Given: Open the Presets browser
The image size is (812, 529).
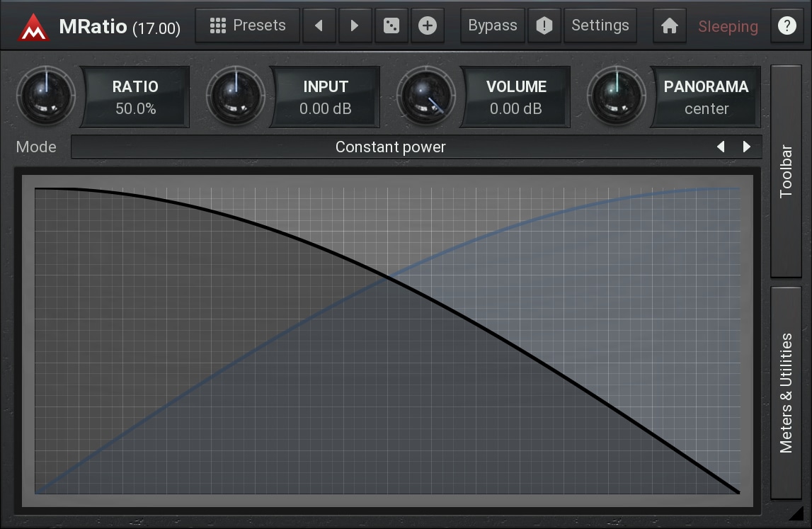Looking at the screenshot, I should 248,26.
